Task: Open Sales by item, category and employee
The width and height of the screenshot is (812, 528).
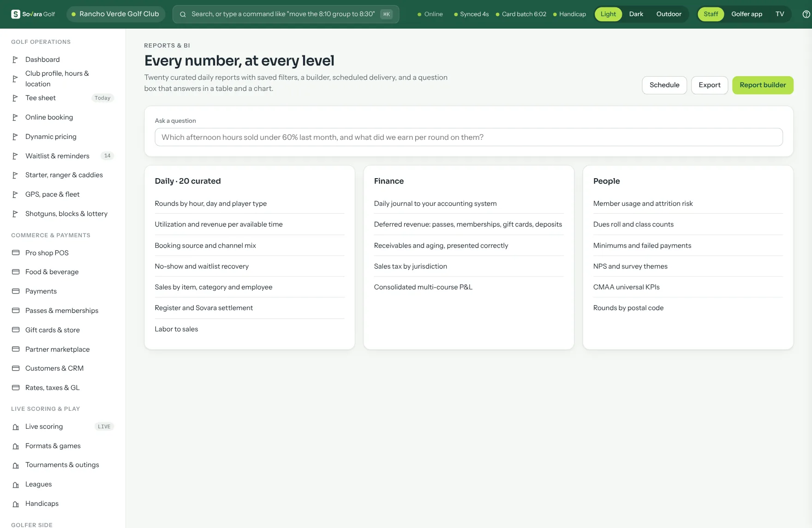Action: [250, 287]
